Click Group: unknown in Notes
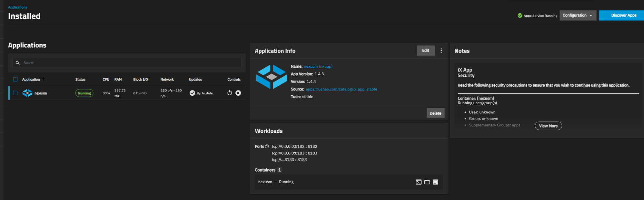This screenshot has width=644, height=200. pos(483,119)
